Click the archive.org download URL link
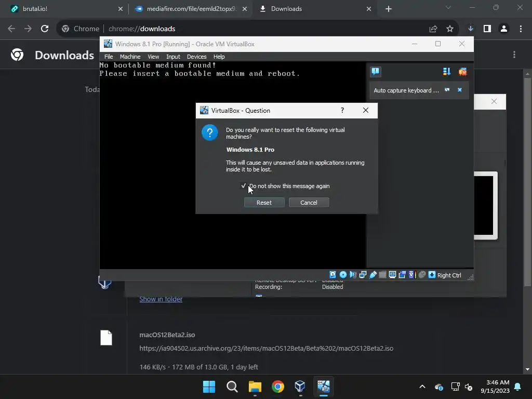 (x=267, y=349)
